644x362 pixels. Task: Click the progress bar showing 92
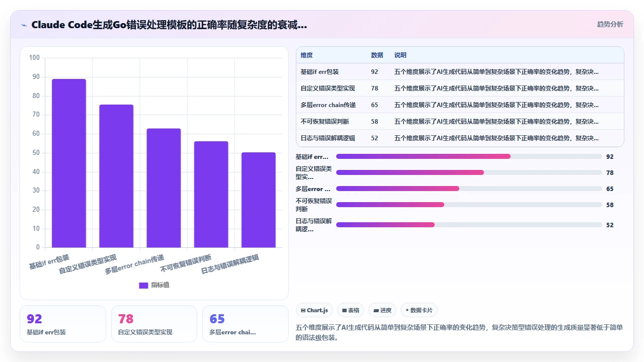[x=469, y=156]
